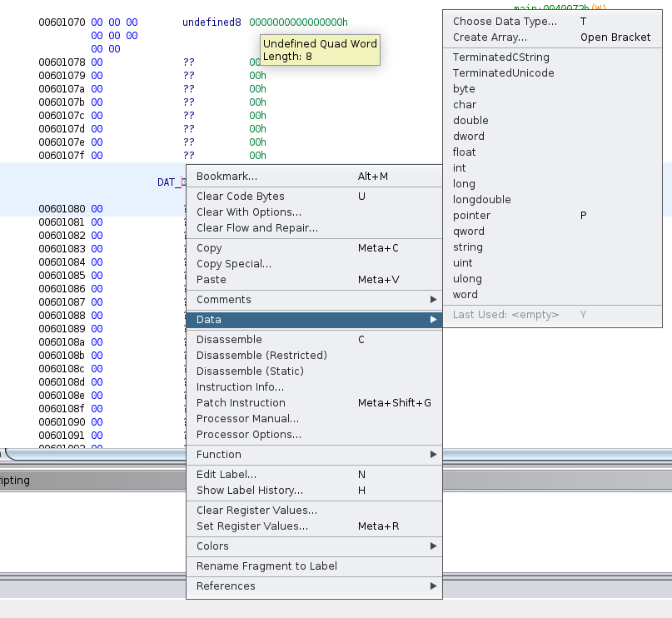The width and height of the screenshot is (672, 618).
Task: Choose Disassemble (Restricted) entry
Action: click(x=314, y=356)
